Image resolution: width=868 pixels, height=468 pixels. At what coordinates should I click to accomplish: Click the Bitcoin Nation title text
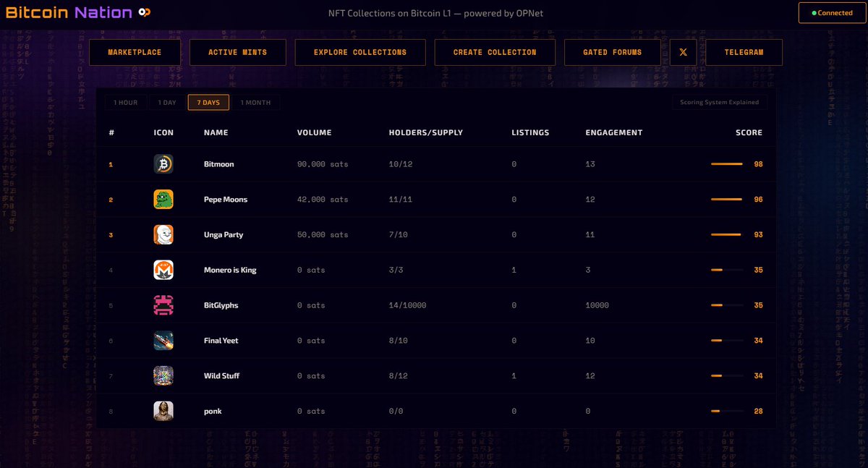click(x=69, y=12)
